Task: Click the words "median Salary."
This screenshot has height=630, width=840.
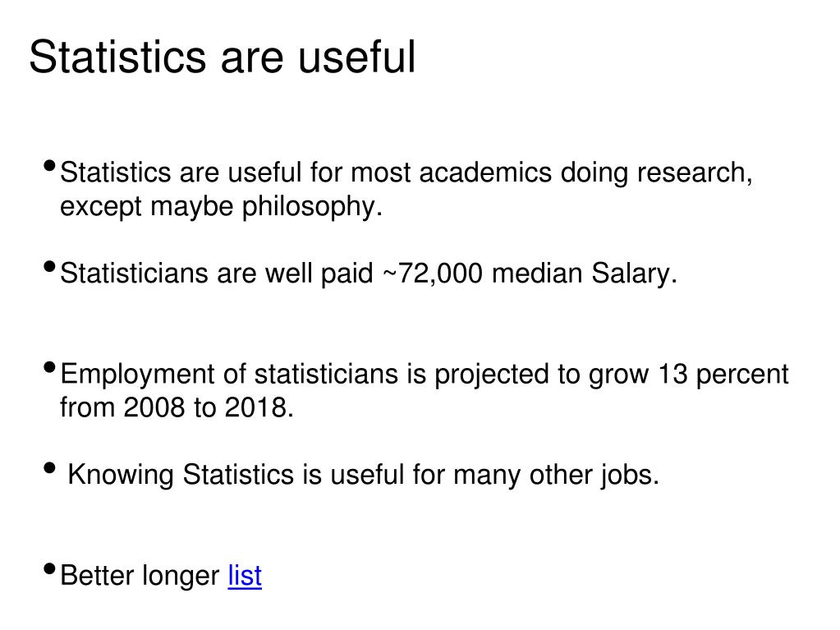Action: click(x=585, y=274)
